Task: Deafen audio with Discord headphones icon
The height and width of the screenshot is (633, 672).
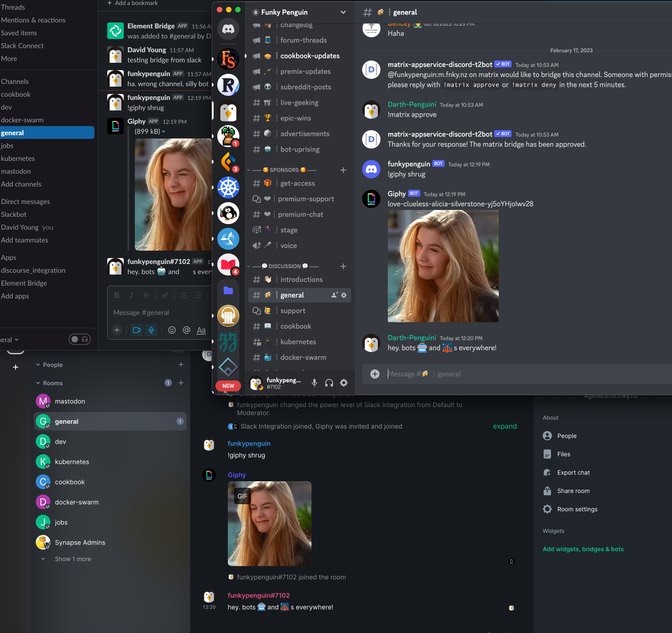Action: coord(329,383)
